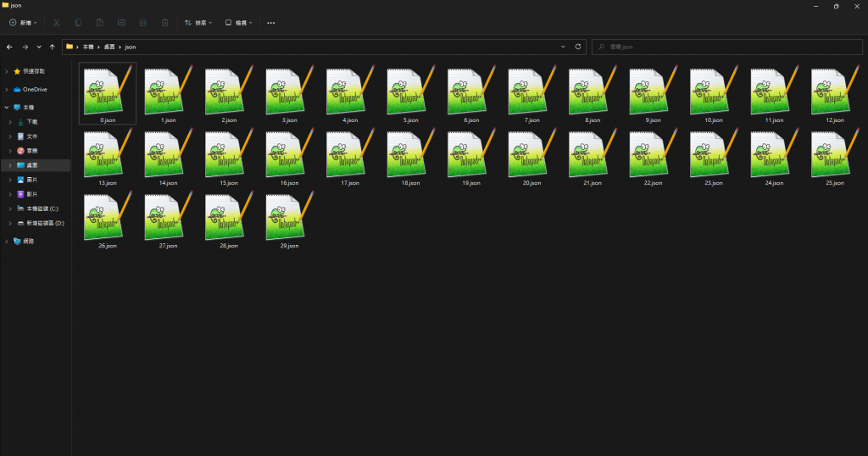868x456 pixels.
Task: Refresh the json folder view
Action: (578, 47)
